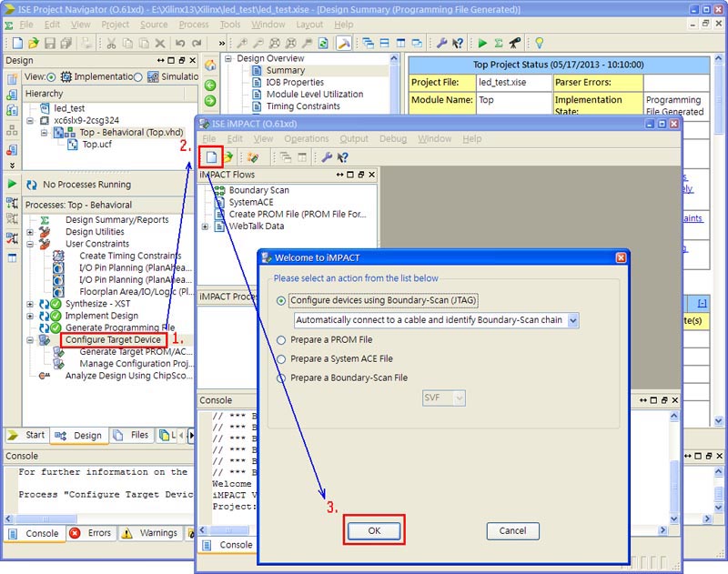Open the Debug menu in iMPACT
The image size is (728, 574).
click(393, 139)
